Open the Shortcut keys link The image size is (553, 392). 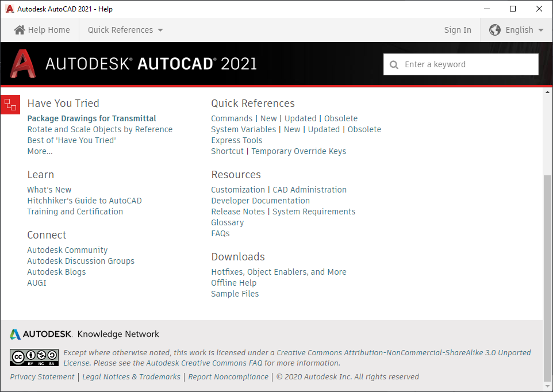tap(228, 151)
